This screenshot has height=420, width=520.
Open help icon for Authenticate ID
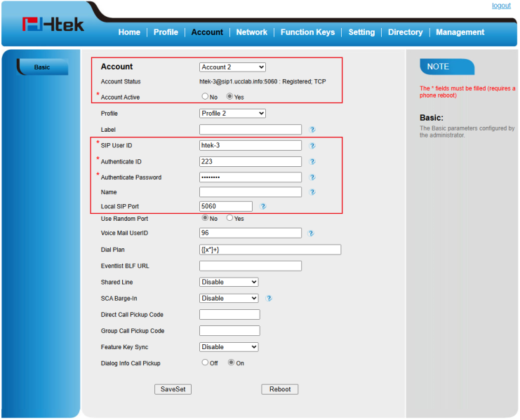[x=312, y=162]
